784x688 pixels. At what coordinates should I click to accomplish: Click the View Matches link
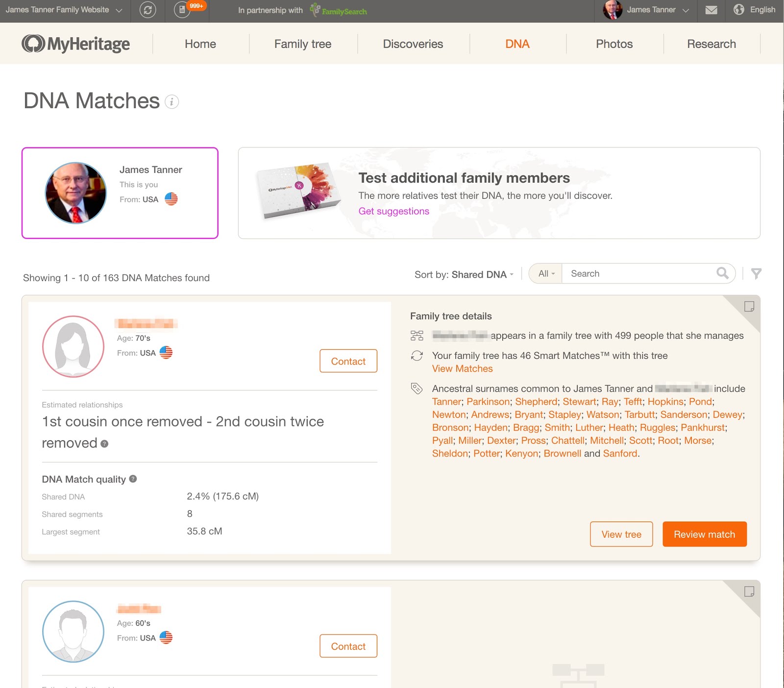[x=463, y=369]
